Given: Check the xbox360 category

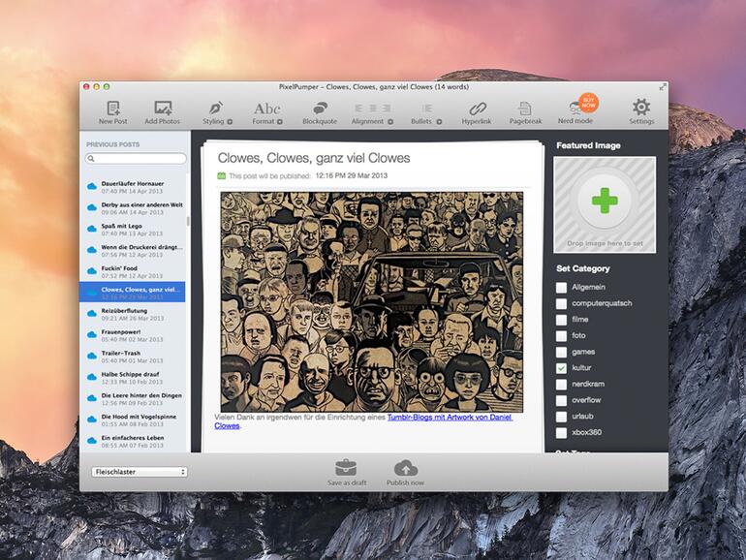Looking at the screenshot, I should pos(561,433).
